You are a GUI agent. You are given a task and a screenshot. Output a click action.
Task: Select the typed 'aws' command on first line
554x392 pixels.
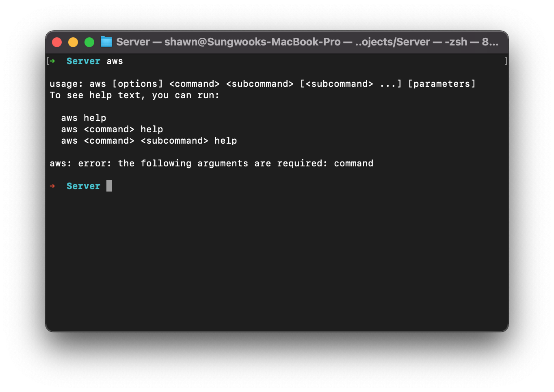[115, 61]
